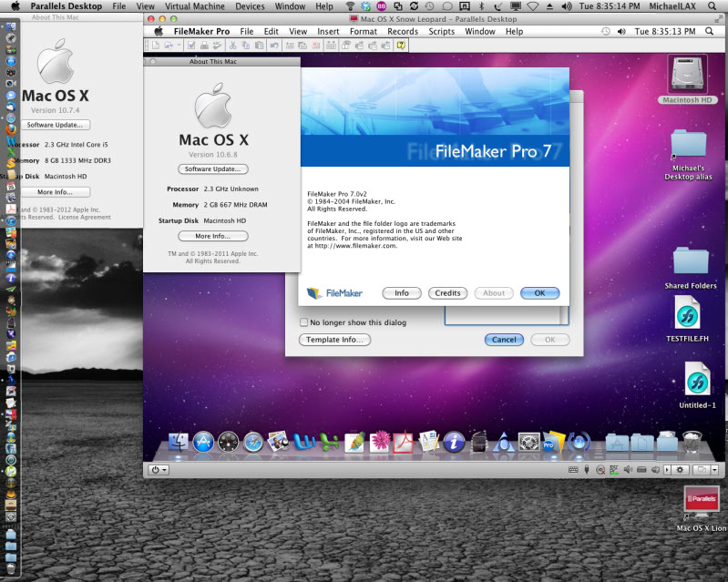The width and height of the screenshot is (728, 582).
Task: Select the Shared Folders desktop icon
Action: [x=691, y=268]
